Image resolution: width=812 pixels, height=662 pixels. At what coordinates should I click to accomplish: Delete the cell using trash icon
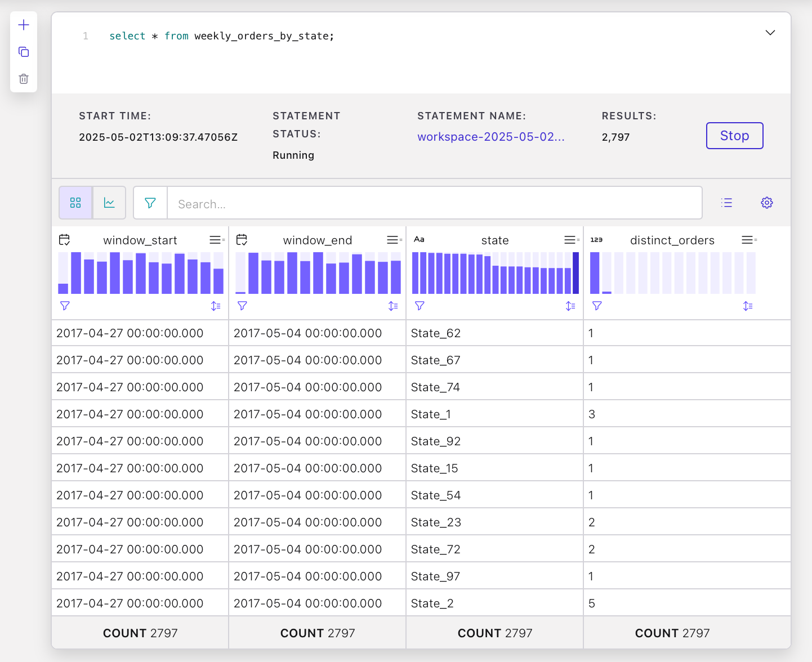(x=24, y=79)
